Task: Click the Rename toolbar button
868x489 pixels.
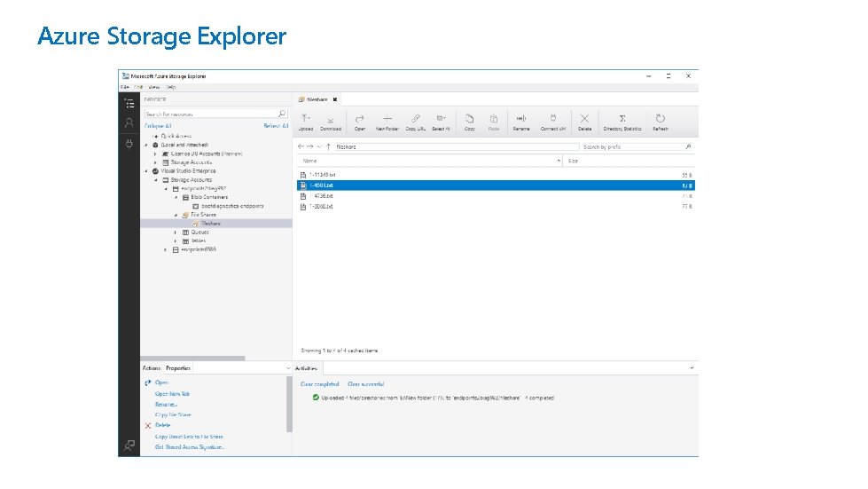Action: (x=521, y=122)
